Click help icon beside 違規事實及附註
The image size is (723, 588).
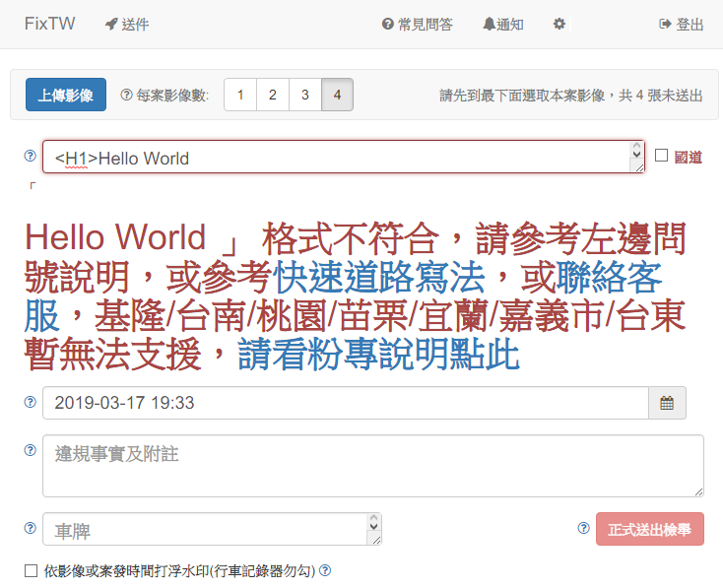[x=30, y=450]
